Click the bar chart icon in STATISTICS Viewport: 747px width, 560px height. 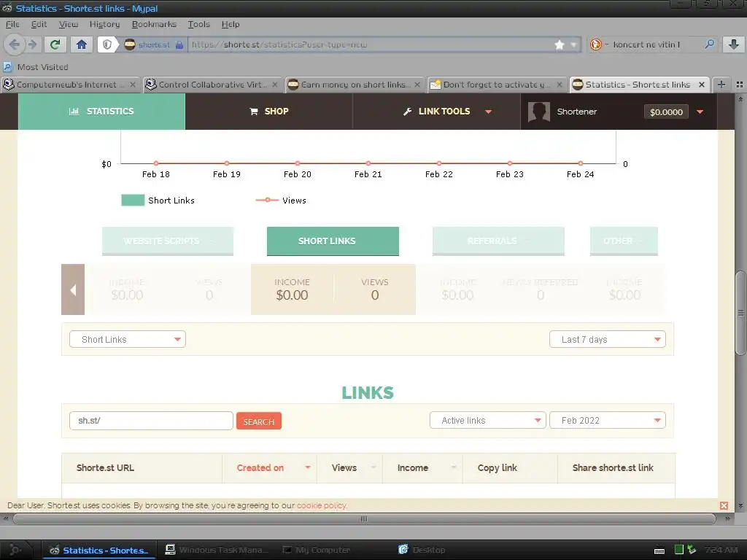click(74, 112)
